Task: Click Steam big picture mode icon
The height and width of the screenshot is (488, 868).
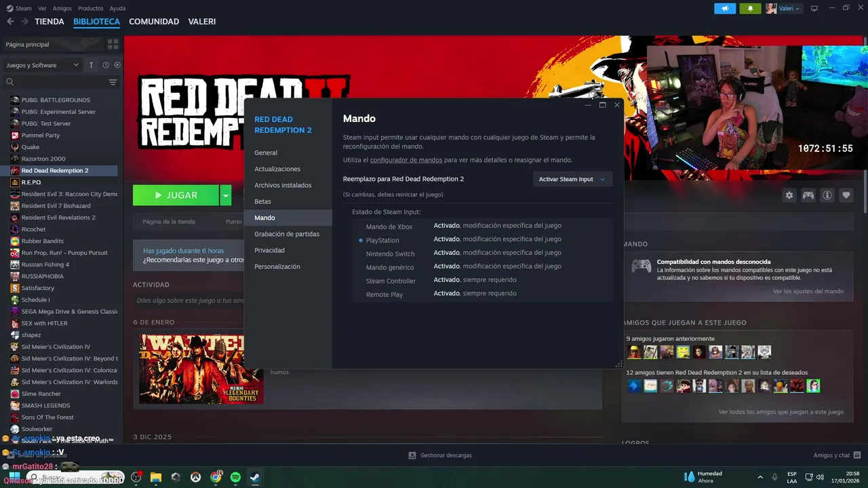Action: (x=814, y=8)
